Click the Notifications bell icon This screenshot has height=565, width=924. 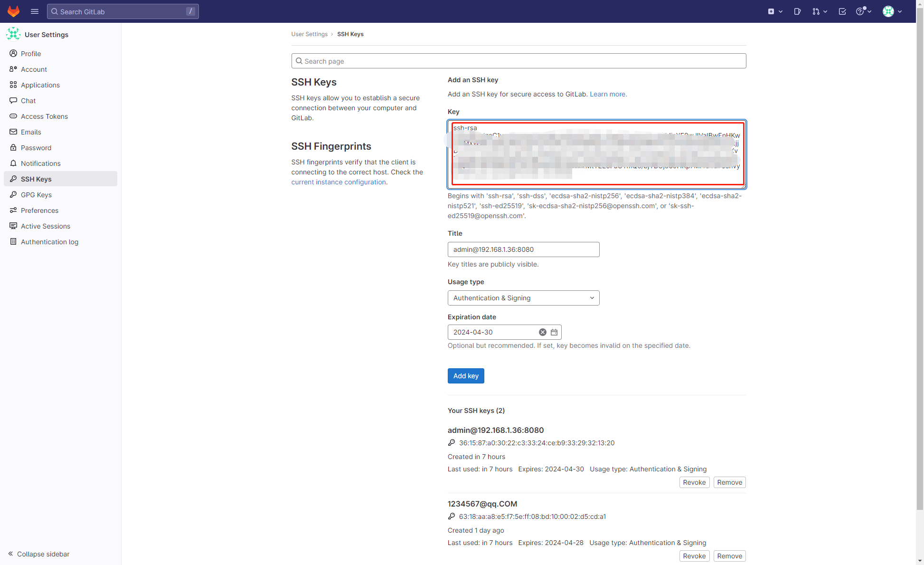pyautogui.click(x=13, y=163)
